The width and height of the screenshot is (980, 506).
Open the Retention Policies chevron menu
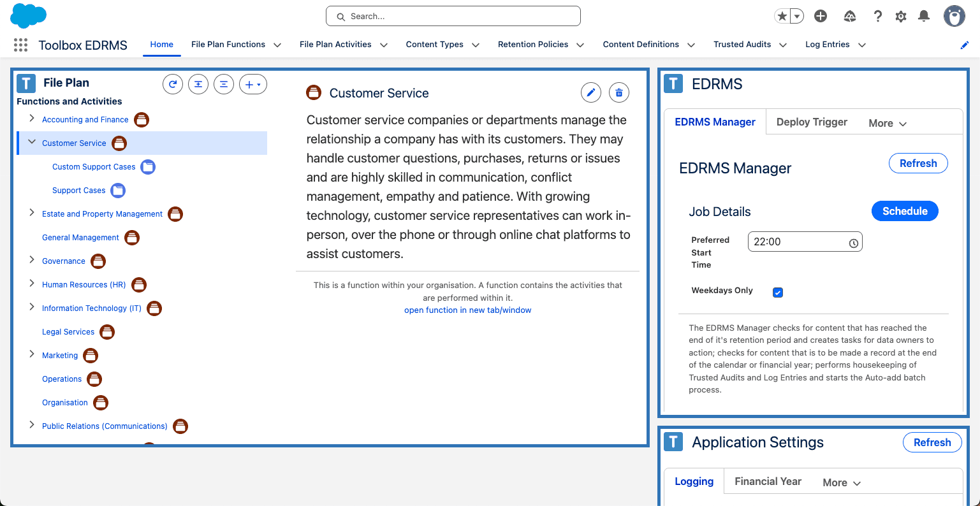point(580,45)
